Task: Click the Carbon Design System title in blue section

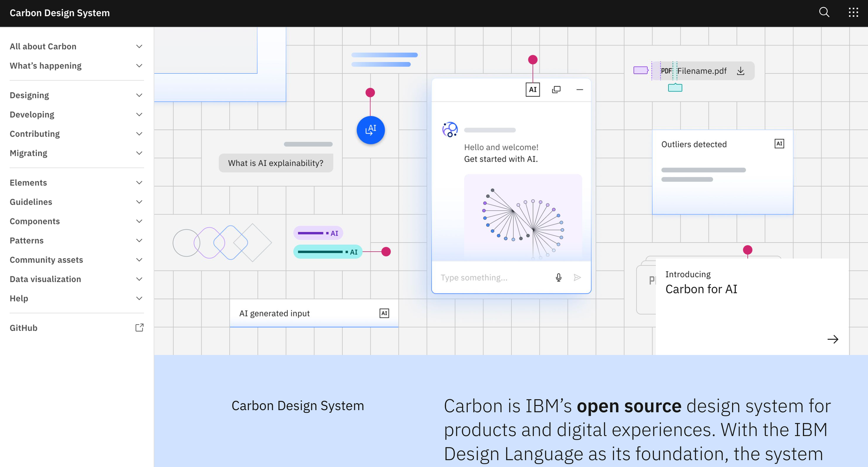Action: click(298, 406)
